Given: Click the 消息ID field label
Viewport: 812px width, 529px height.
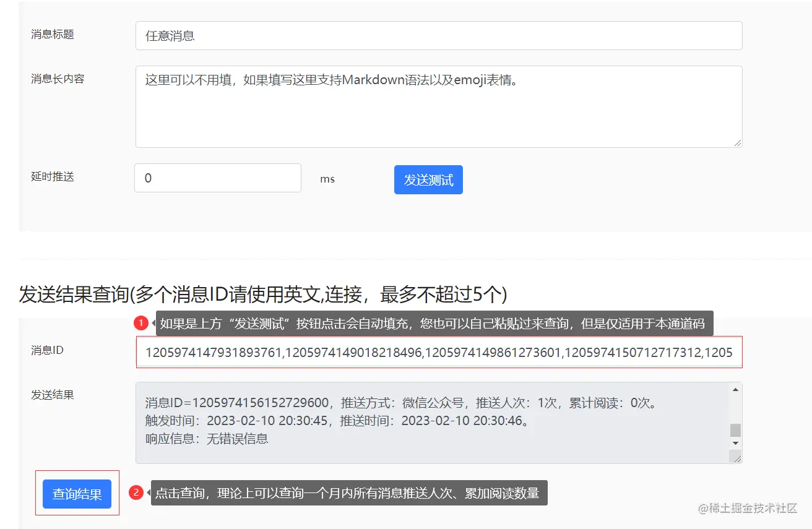Looking at the screenshot, I should [46, 350].
